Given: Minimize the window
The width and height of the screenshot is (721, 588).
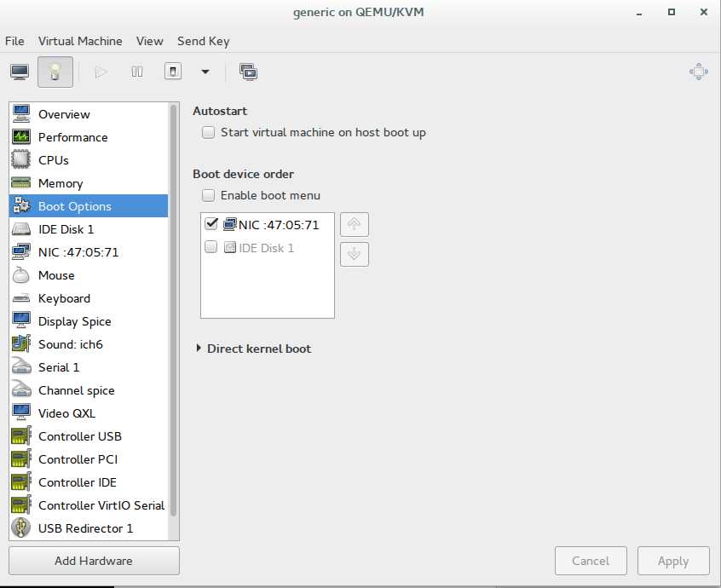Looking at the screenshot, I should click(x=639, y=13).
